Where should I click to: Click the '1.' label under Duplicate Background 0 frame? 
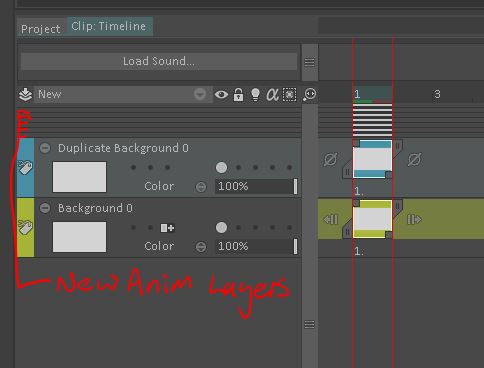[359, 191]
